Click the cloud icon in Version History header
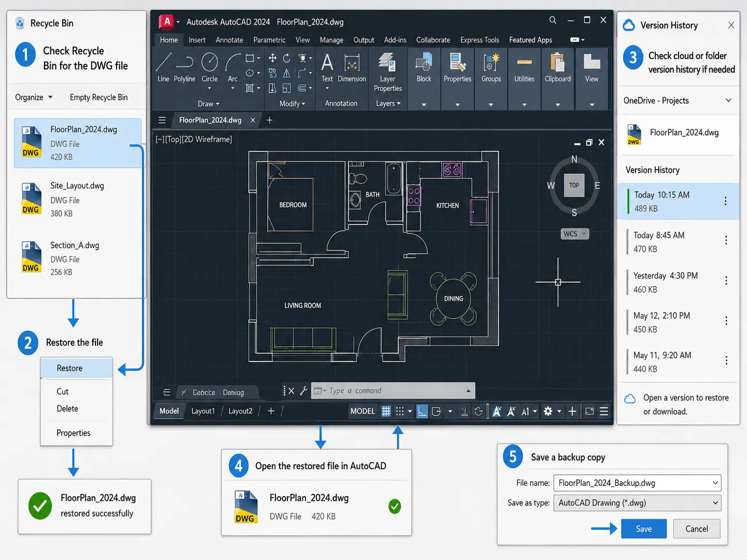 point(629,25)
